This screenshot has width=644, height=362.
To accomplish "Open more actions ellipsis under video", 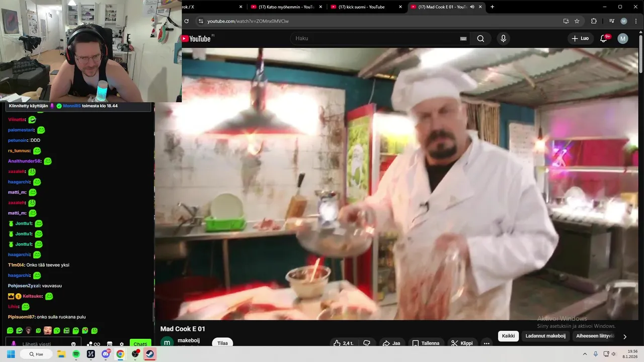I will click(x=487, y=343).
